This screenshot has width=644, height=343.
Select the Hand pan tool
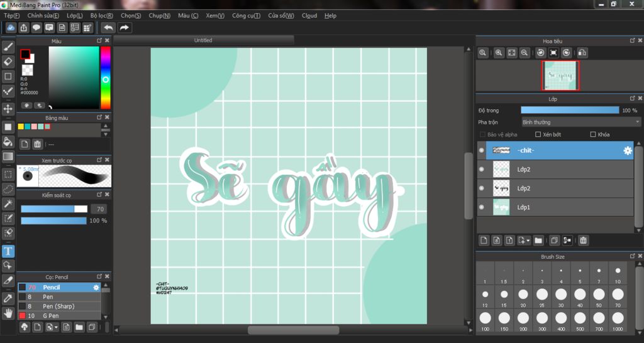coord(8,312)
